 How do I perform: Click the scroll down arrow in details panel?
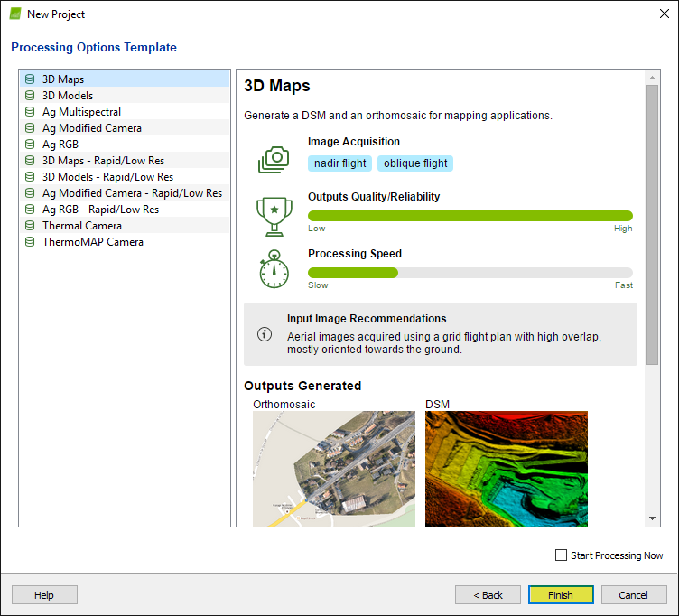tap(653, 518)
